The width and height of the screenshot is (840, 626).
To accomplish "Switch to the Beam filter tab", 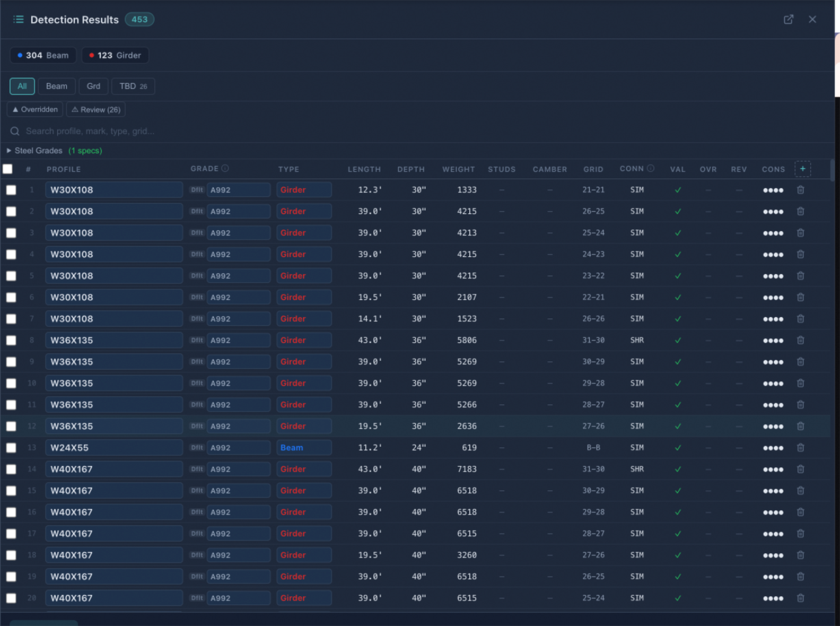I will (56, 86).
